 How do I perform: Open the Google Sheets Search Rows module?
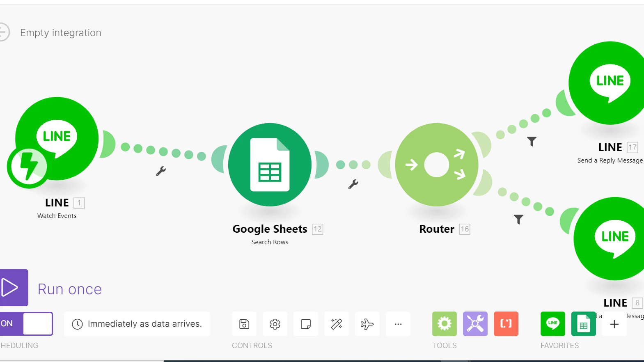point(270,165)
